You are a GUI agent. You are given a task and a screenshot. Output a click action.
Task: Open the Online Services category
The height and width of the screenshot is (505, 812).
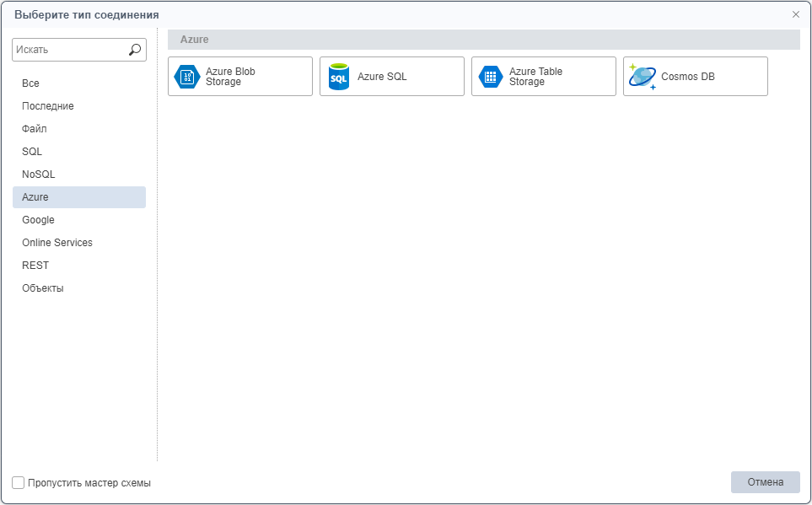point(57,243)
